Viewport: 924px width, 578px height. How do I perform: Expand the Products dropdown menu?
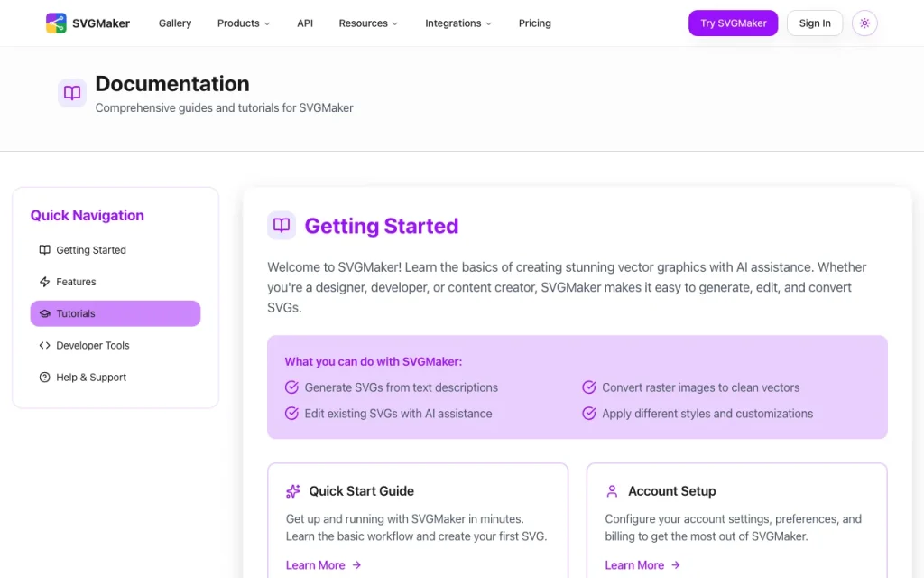click(x=244, y=23)
